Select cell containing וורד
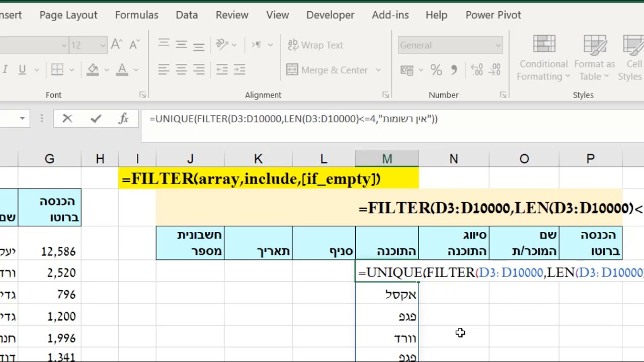This screenshot has height=362, width=644. (386, 338)
